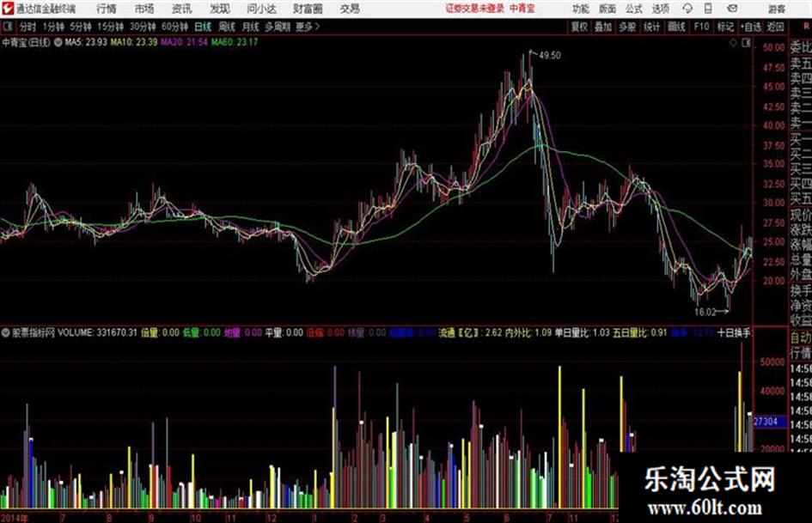Screen dimensions: 812x523
Task: Switch to the 60分钟 period tab
Action: [x=174, y=27]
